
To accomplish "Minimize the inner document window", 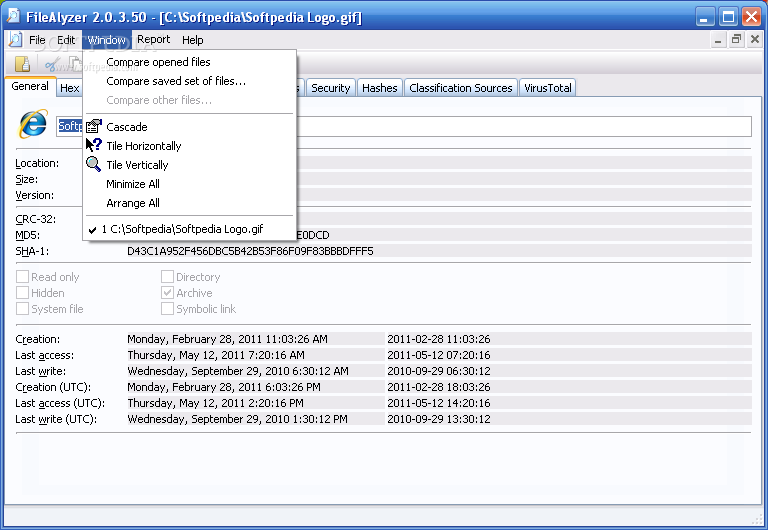I will tap(718, 40).
